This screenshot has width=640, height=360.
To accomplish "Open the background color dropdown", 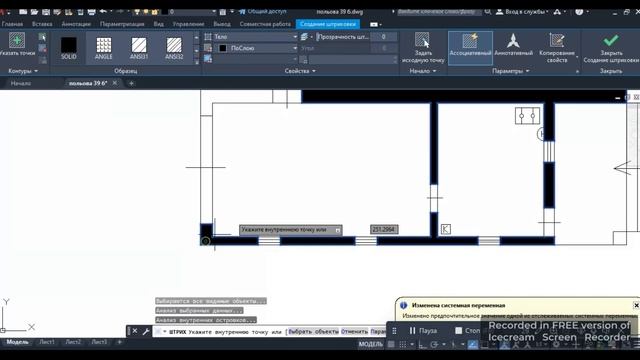I will (256, 60).
